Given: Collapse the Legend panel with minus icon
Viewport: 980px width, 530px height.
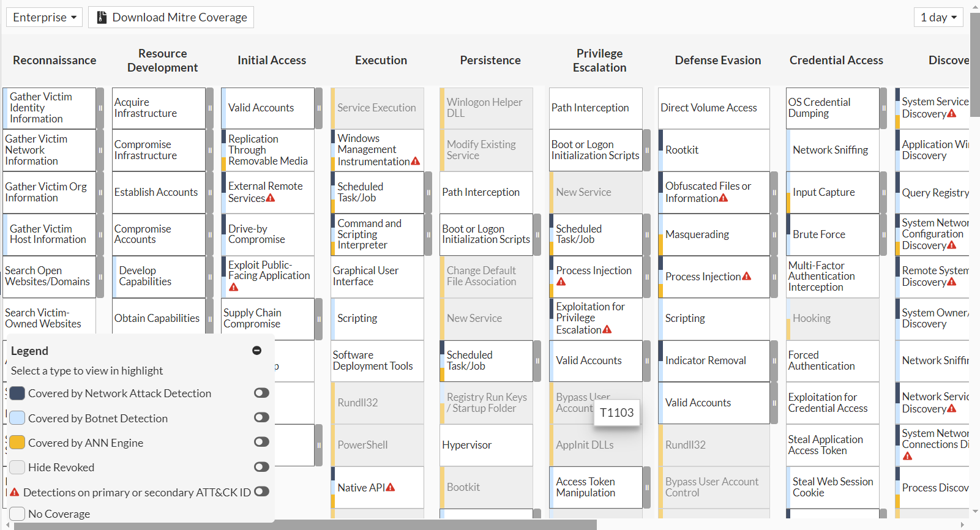Looking at the screenshot, I should coord(257,351).
